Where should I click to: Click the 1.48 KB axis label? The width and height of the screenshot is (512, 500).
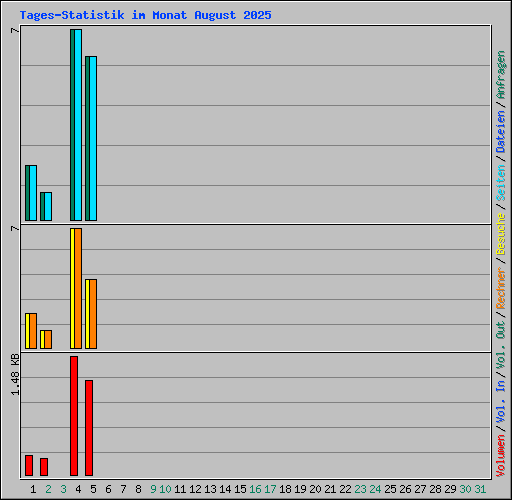point(15,375)
